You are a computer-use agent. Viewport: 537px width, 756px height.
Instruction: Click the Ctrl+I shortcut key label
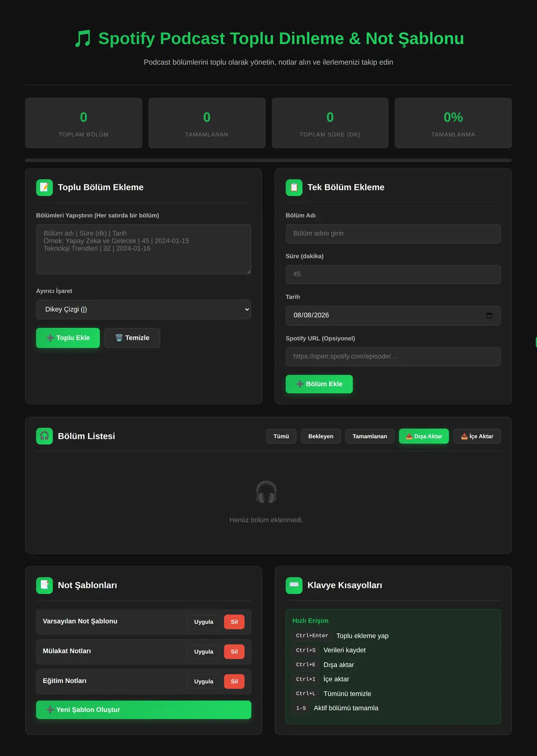tap(306, 679)
